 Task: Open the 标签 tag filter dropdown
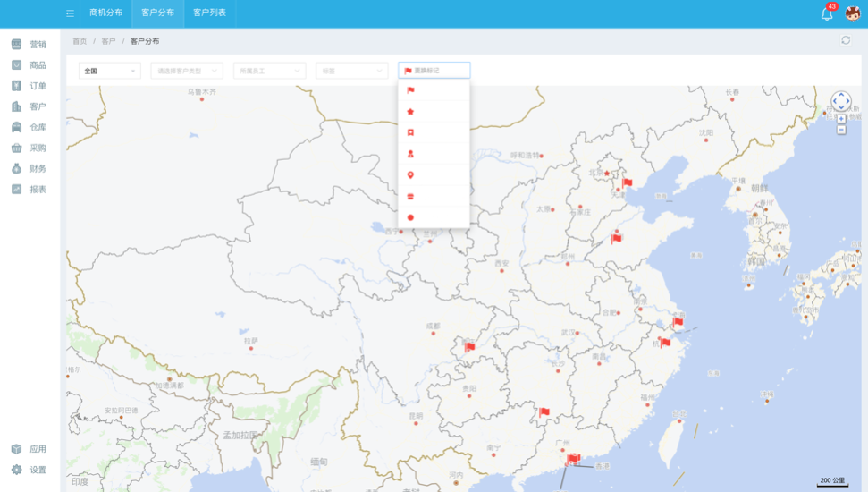coord(351,71)
